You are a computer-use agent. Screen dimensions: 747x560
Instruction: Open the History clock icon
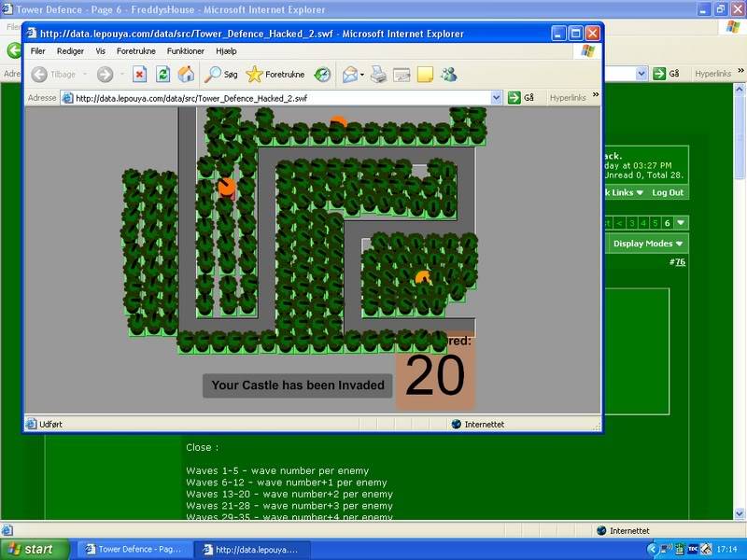322,75
